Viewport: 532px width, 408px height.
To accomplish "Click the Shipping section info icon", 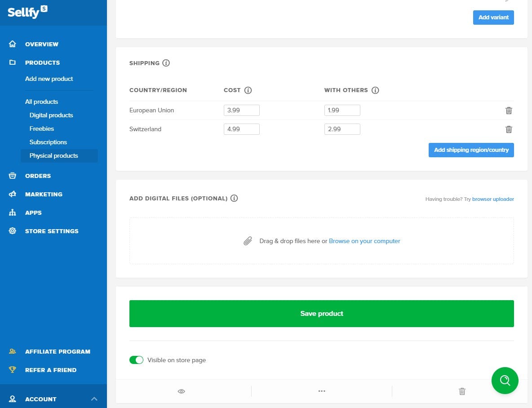I will (x=166, y=63).
